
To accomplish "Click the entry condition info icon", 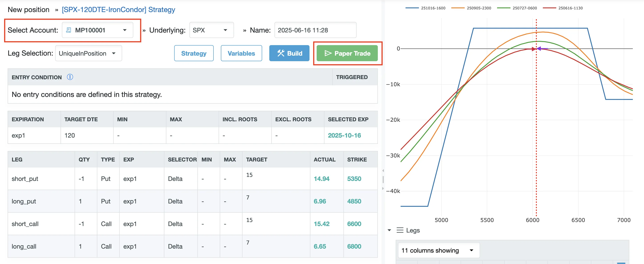I will tap(70, 77).
